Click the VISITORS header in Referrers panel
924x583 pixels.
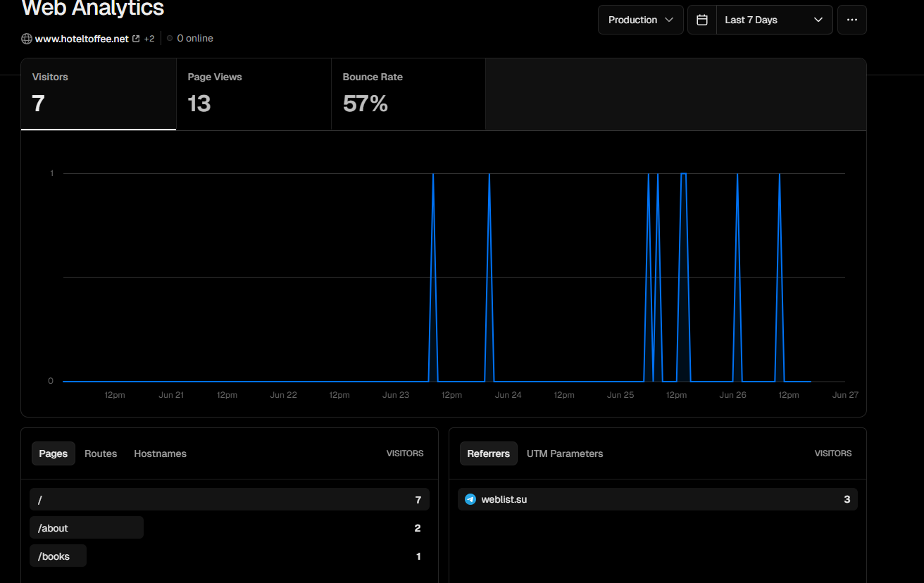(833, 453)
